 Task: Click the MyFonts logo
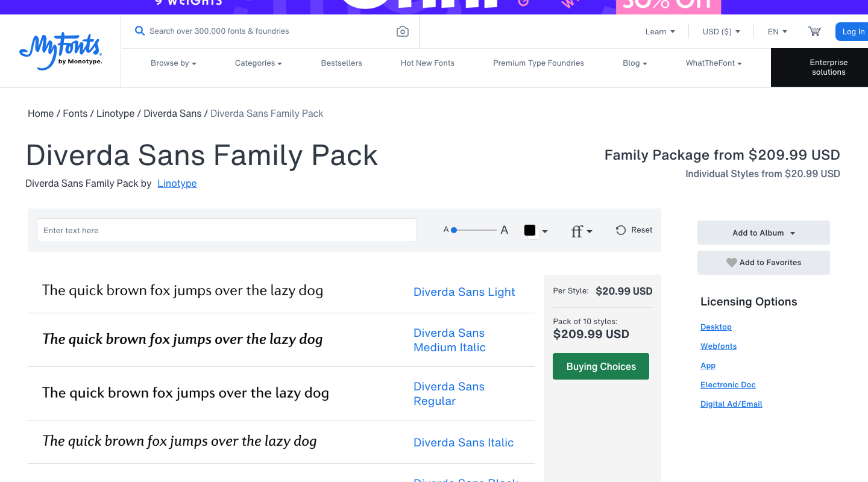[x=60, y=51]
